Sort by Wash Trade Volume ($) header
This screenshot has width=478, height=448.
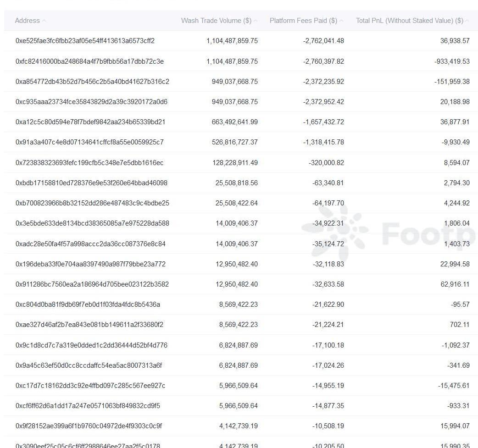[x=216, y=21]
